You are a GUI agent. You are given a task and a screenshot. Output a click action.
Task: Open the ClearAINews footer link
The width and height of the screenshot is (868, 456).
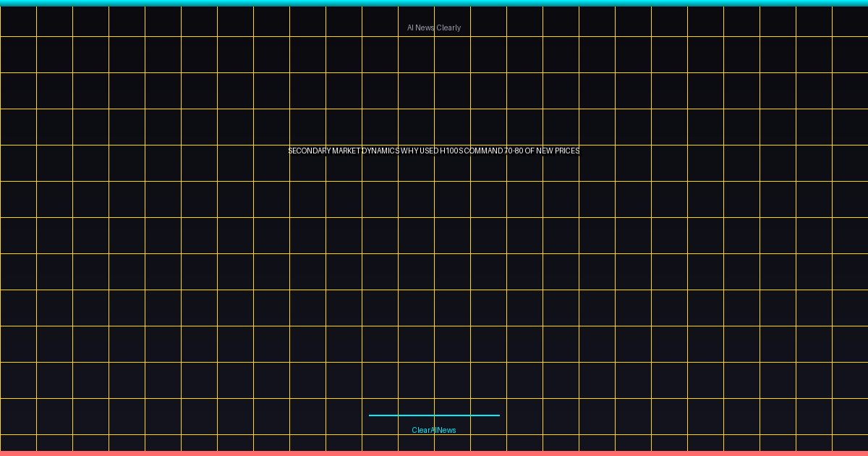click(x=434, y=429)
